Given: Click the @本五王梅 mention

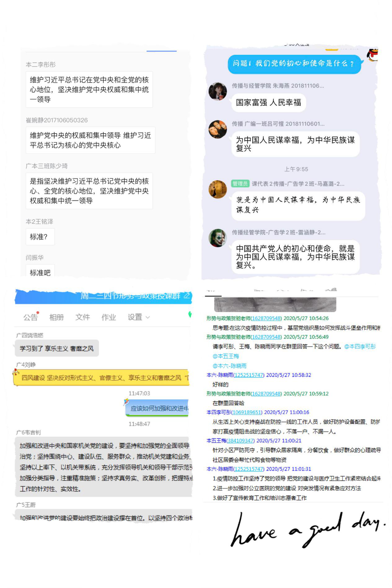Looking at the screenshot, I should point(226,356).
